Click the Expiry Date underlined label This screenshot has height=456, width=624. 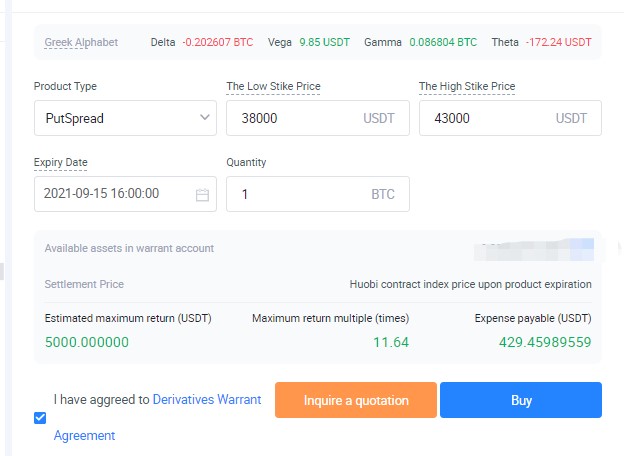tap(61, 163)
